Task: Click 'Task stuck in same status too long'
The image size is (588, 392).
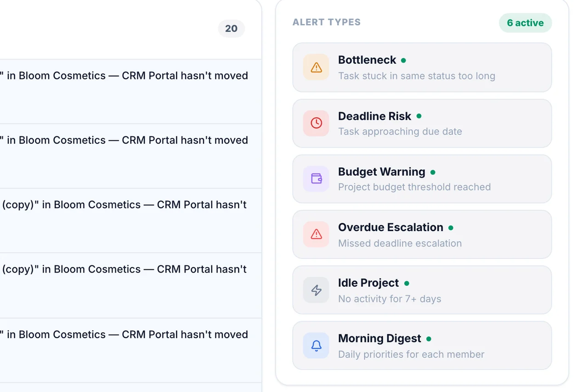Action: click(417, 76)
